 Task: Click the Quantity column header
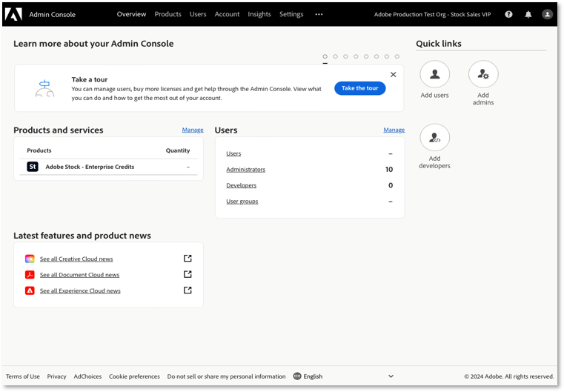[x=178, y=150]
